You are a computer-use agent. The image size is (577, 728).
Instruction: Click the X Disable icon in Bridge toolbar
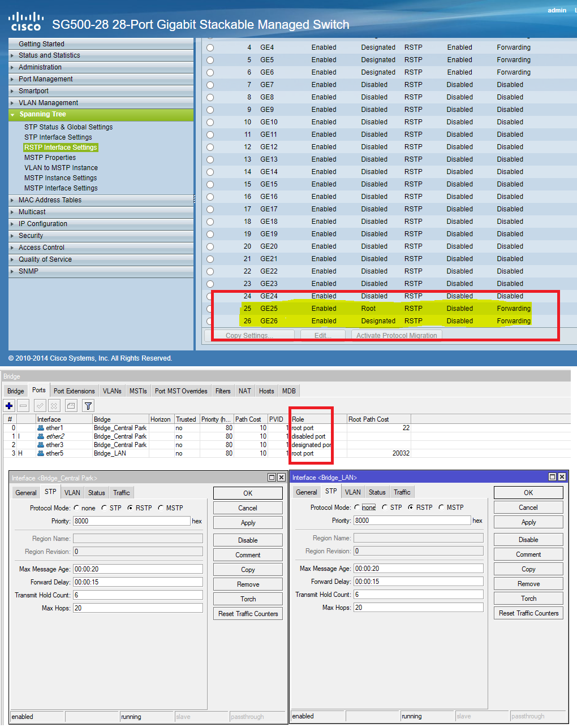(x=54, y=406)
